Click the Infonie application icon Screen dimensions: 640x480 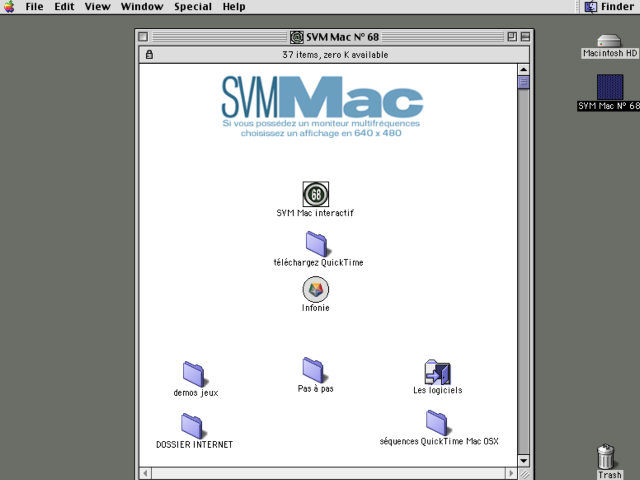coord(316,289)
